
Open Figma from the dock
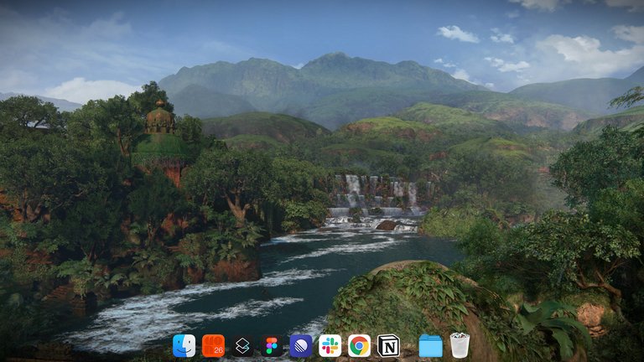click(x=272, y=345)
